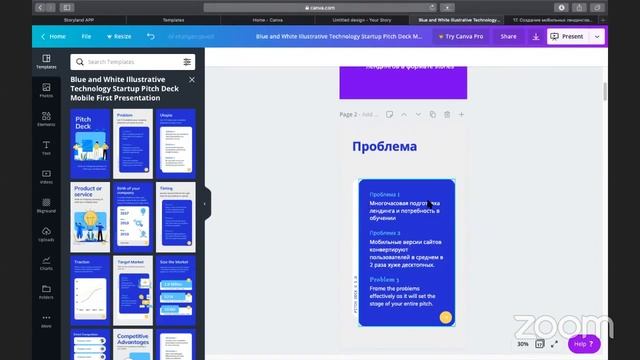The height and width of the screenshot is (360, 640).
Task: Select the Birth of your company thumbnail
Action: 133,217
